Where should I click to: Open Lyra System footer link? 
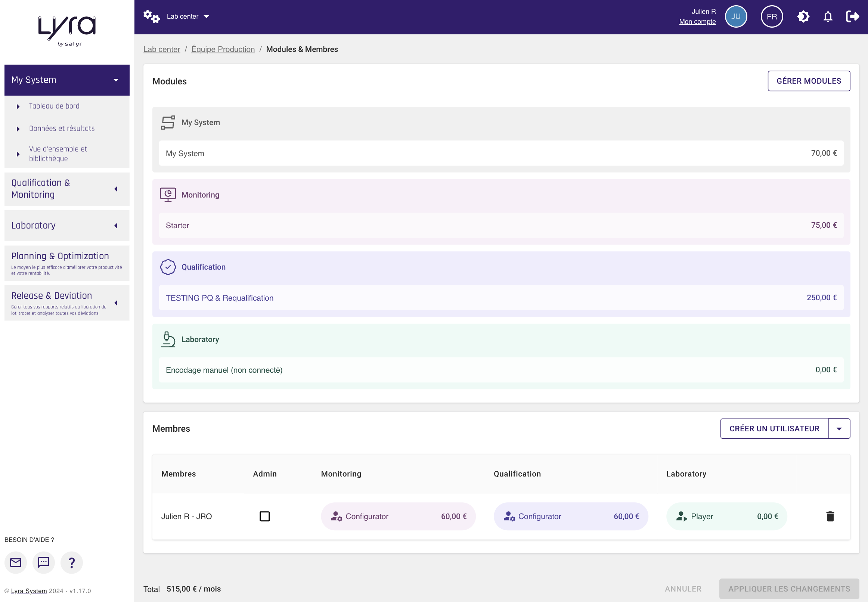click(29, 591)
